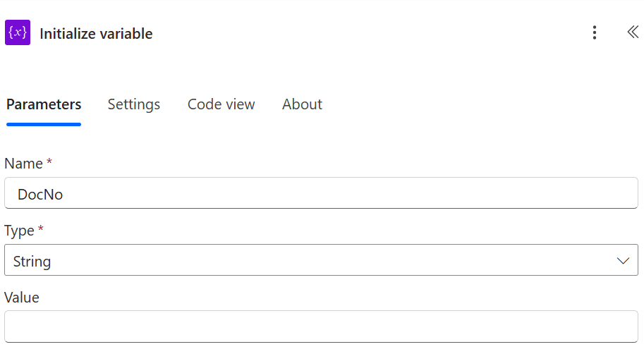Click the Value field label

(x=22, y=298)
